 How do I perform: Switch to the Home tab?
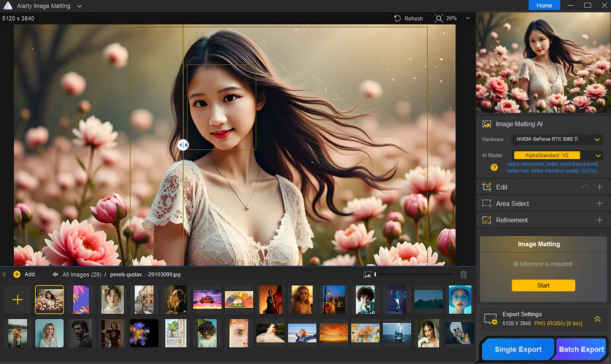click(x=544, y=6)
